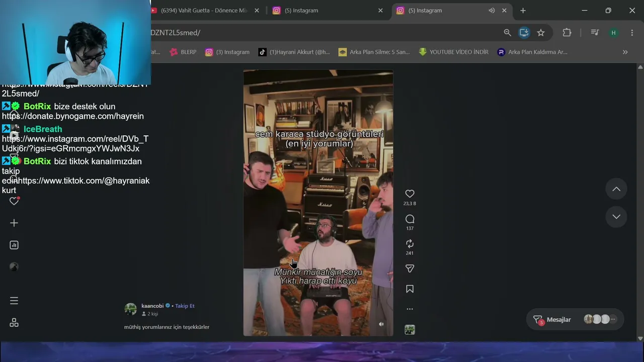Bookmark this page with star icon
644x362 pixels.
coord(541,33)
